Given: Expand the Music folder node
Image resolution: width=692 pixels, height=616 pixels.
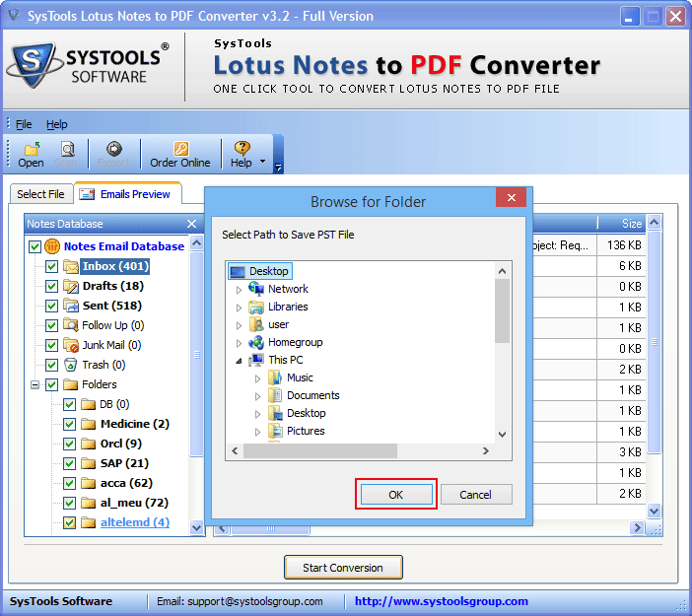Looking at the screenshot, I should (257, 378).
